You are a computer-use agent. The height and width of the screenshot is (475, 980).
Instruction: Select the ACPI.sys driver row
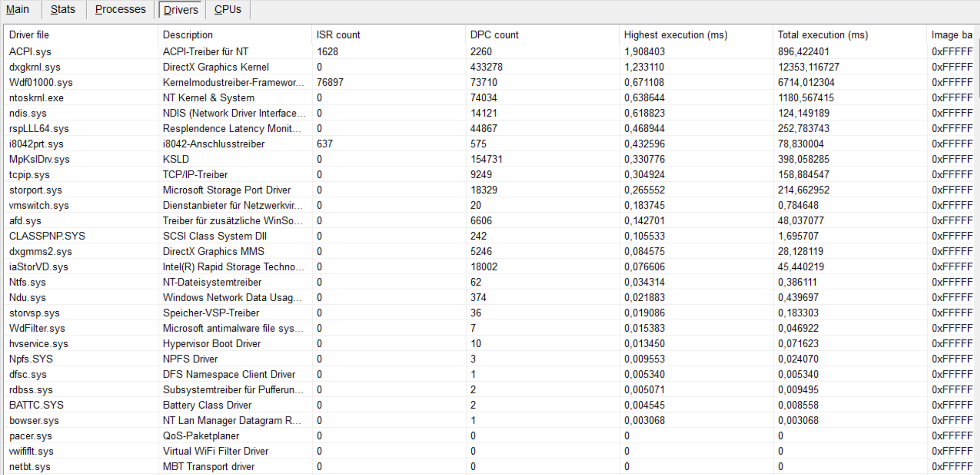30,52
